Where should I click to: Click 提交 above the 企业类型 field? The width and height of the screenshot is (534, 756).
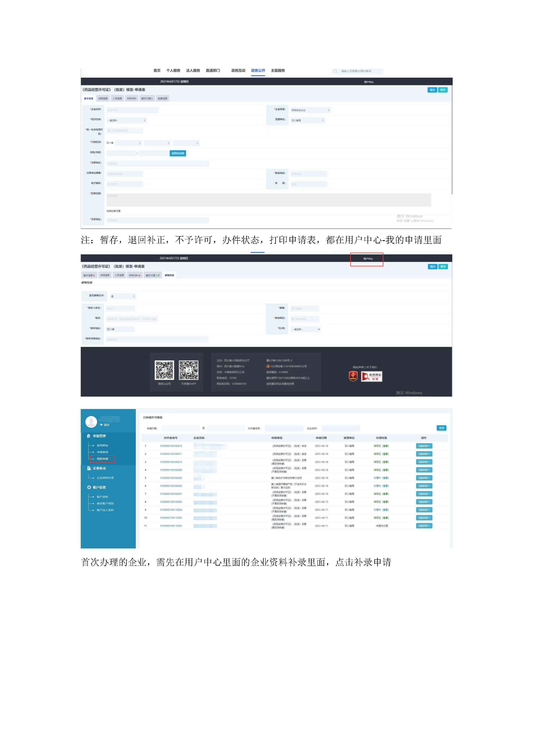pos(432,90)
